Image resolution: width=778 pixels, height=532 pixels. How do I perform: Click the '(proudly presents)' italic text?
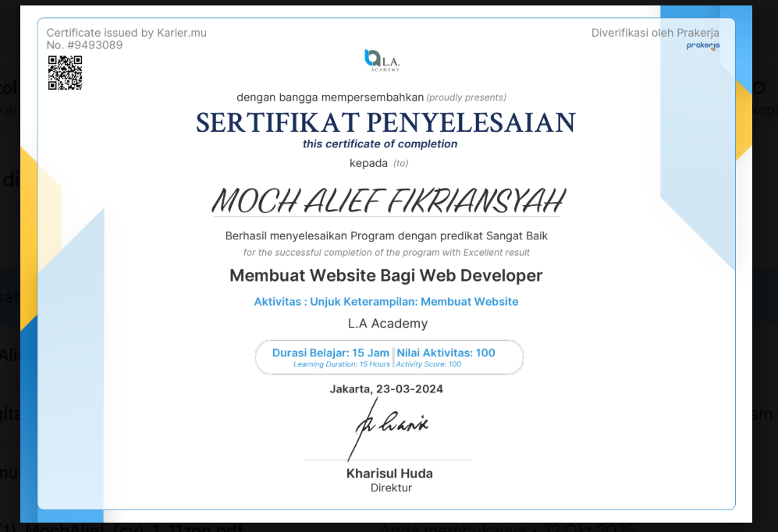coord(467,98)
